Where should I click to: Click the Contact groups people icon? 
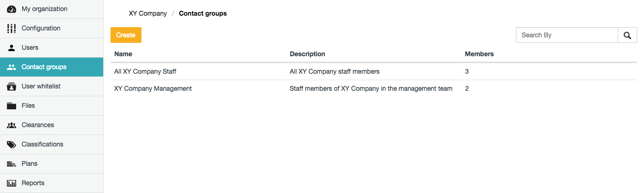[12, 67]
